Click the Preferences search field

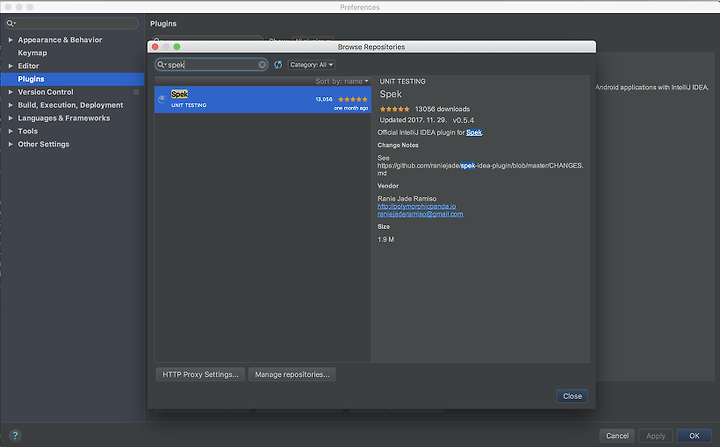click(72, 23)
